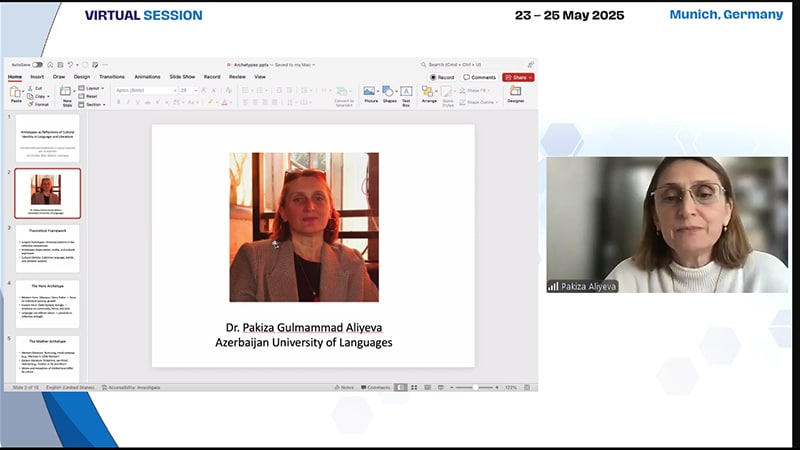
Task: Click the Picture insert icon
Action: (x=370, y=94)
